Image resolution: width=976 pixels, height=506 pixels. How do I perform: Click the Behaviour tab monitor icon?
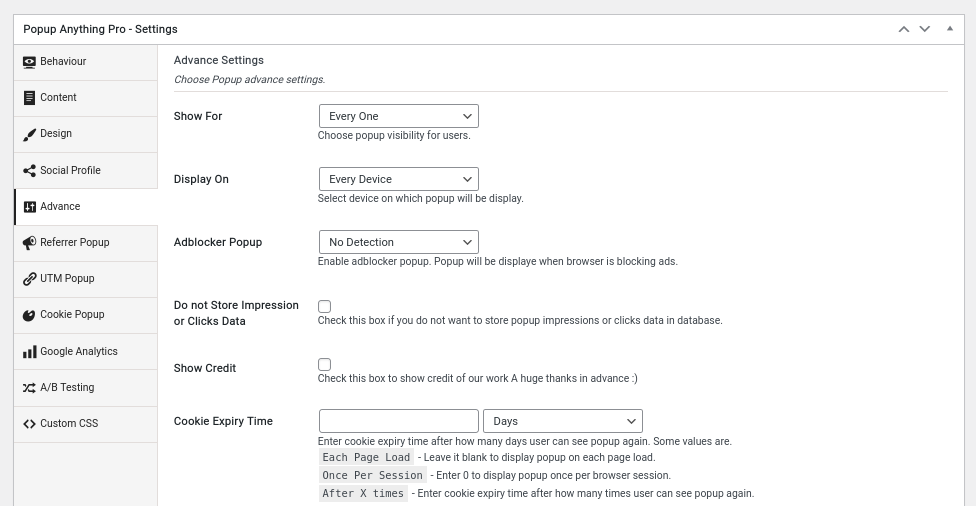(29, 62)
